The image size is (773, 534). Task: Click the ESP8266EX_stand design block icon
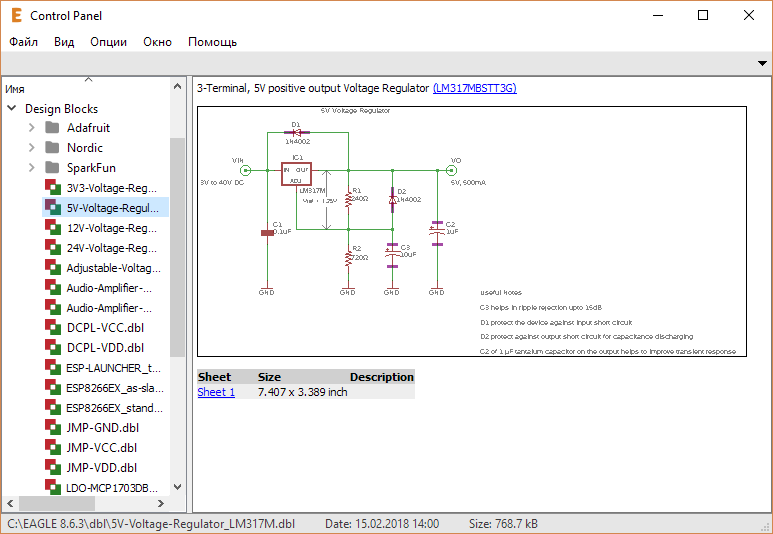53,408
